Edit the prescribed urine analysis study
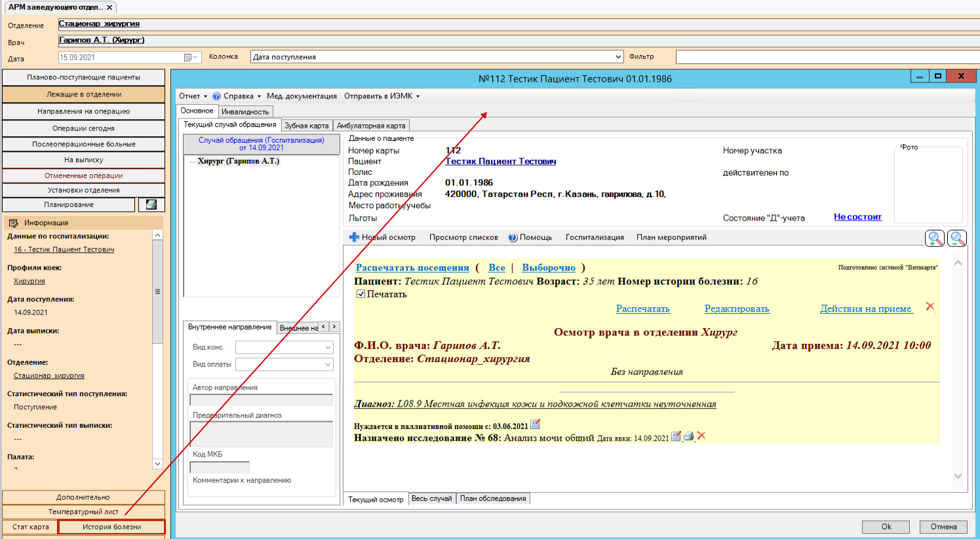980x539 pixels. (x=676, y=436)
